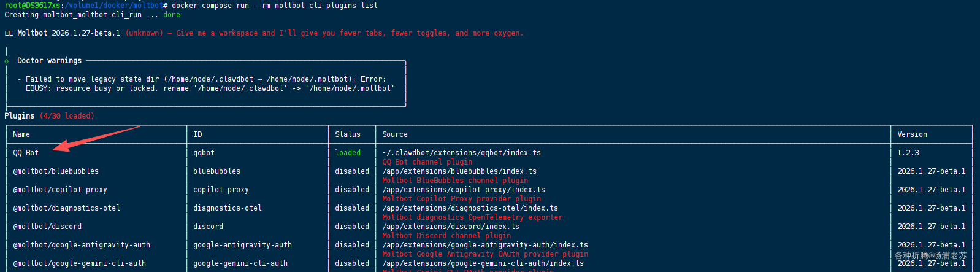This screenshot has height=272, width=980.
Task: Click the Doctor warnings heading
Action: 49,61
